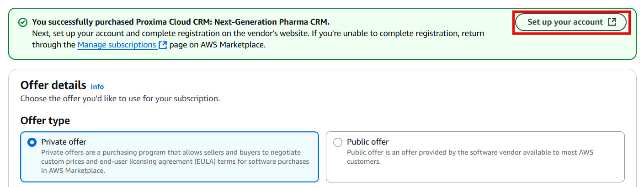The height and width of the screenshot is (187, 644).
Task: Click the Private offer label text
Action: 64,142
